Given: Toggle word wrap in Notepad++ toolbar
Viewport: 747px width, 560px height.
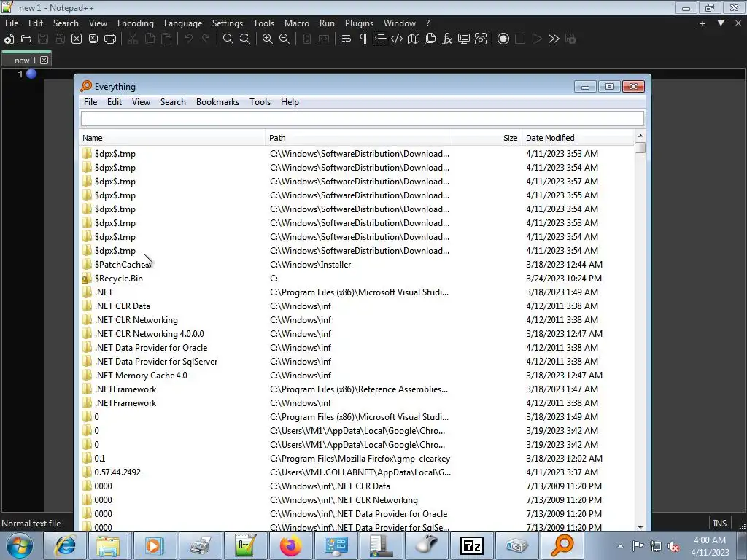Looking at the screenshot, I should [347, 39].
